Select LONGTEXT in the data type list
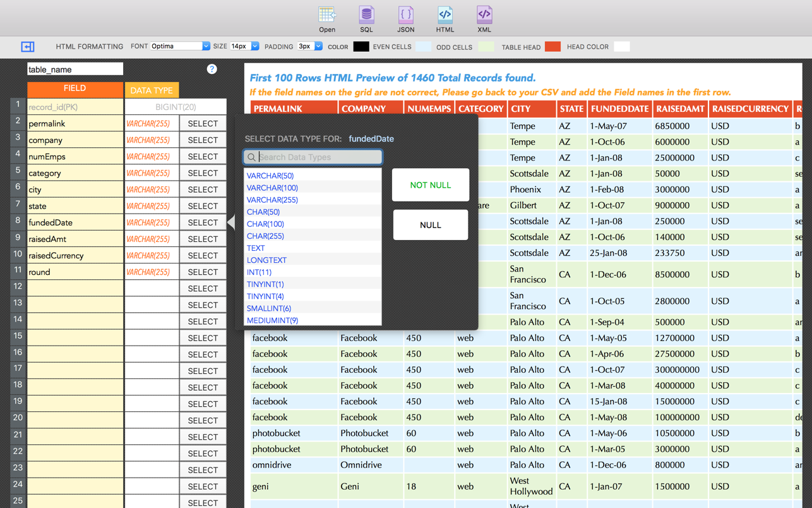Screen dimensions: 812x508 (266, 260)
